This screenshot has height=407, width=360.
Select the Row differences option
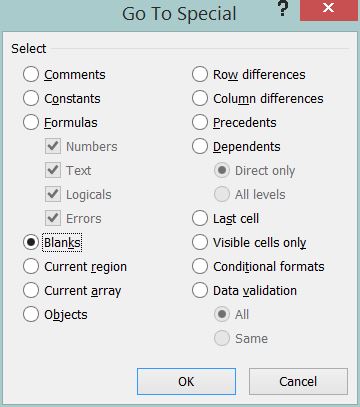200,74
